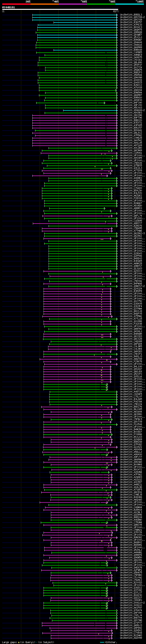
Task: Select the UniRef100_B4F1A0 label
Action: (131, 103)
